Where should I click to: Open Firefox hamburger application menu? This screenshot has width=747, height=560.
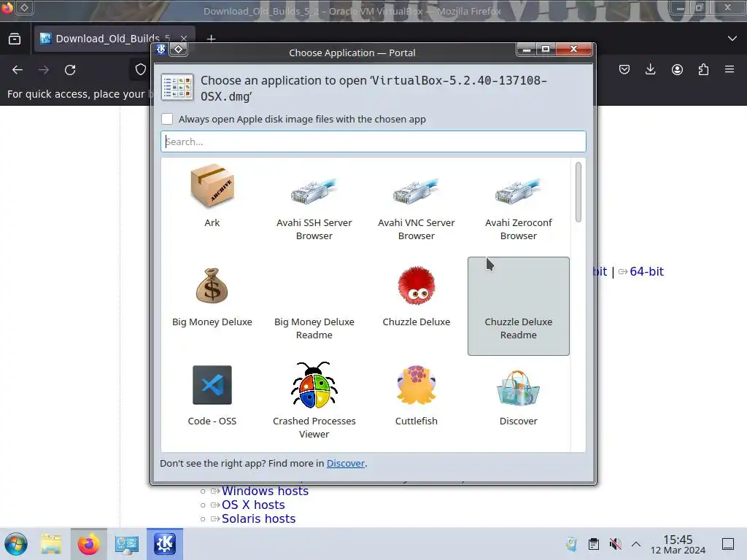click(729, 69)
